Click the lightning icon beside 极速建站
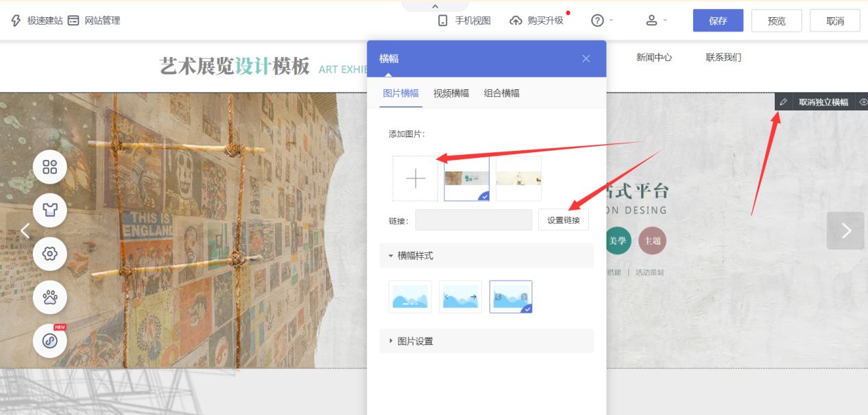 pos(16,21)
